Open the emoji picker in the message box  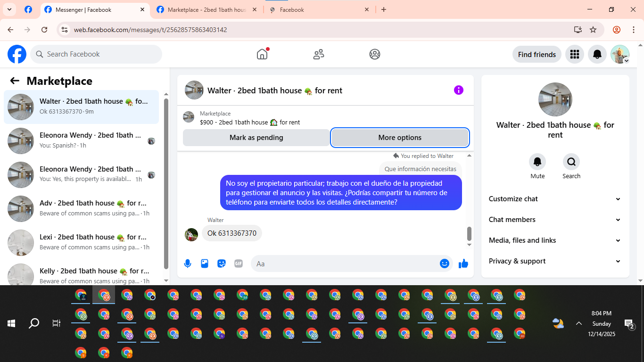(445, 263)
